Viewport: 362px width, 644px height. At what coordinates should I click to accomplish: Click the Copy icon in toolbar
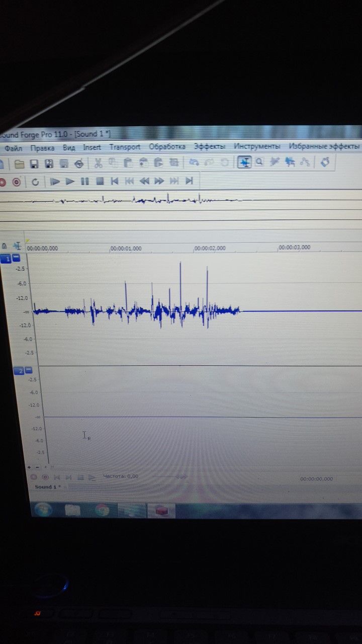113,163
